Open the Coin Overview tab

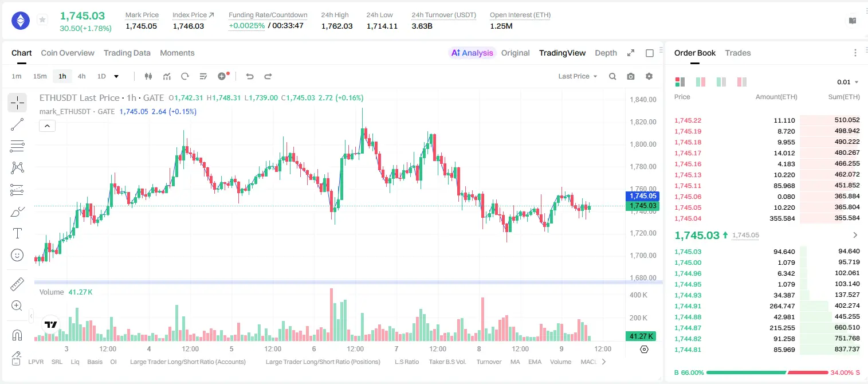(68, 53)
